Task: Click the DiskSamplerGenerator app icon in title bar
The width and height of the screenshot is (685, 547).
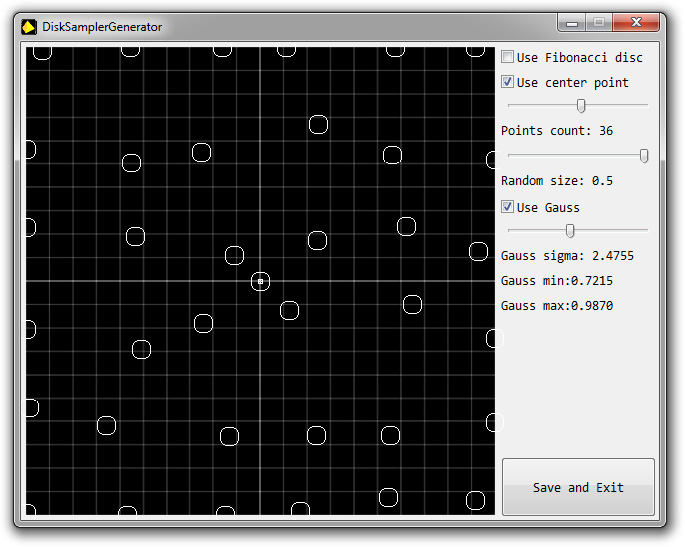Action: click(29, 27)
